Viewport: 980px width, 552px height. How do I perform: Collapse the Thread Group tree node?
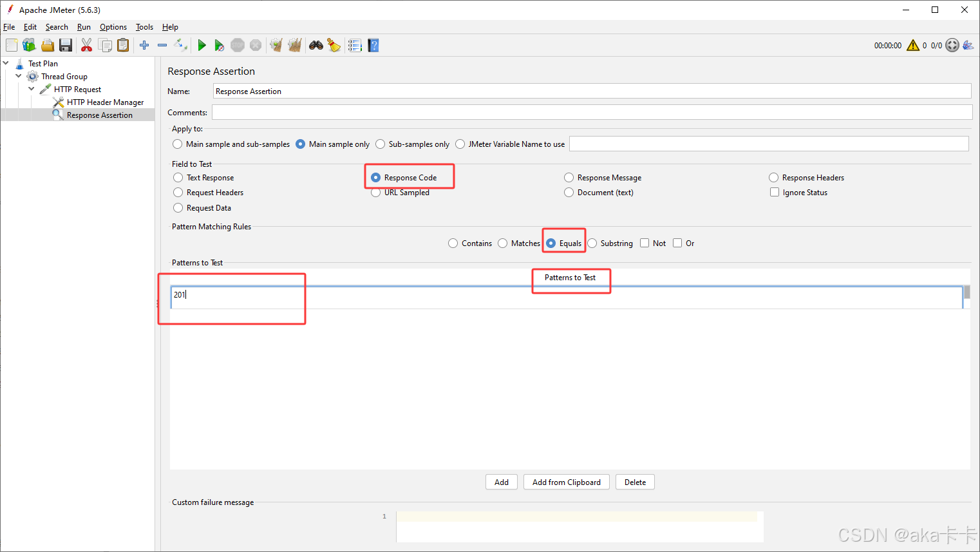click(19, 76)
